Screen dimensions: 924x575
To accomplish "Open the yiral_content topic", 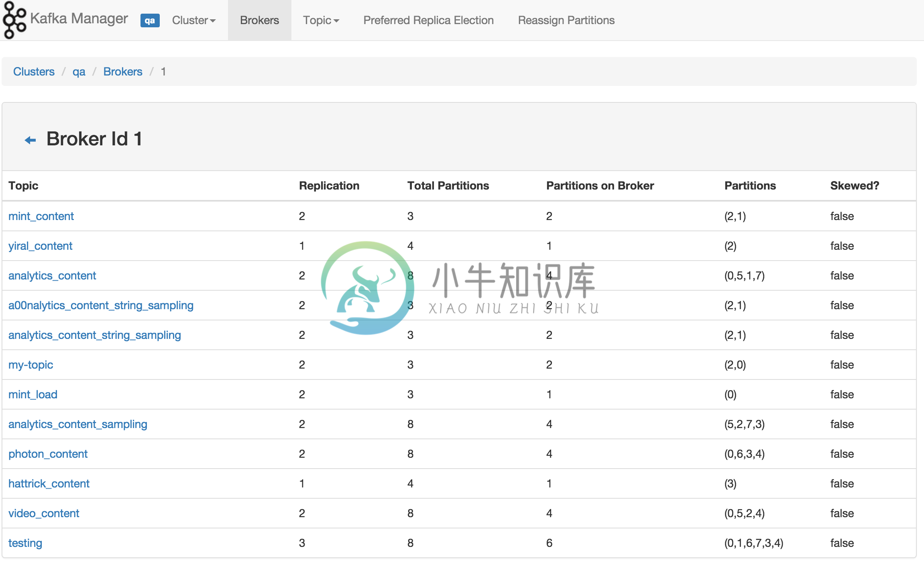I will [40, 246].
